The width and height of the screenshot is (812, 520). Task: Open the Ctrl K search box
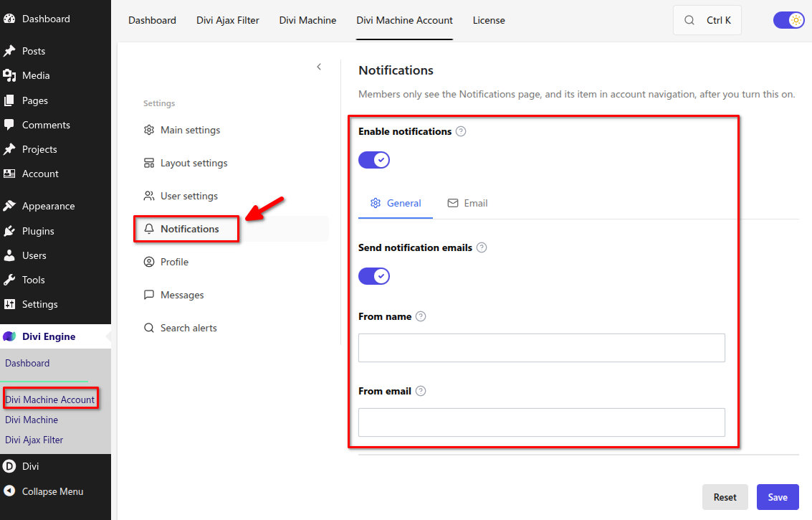pos(707,20)
